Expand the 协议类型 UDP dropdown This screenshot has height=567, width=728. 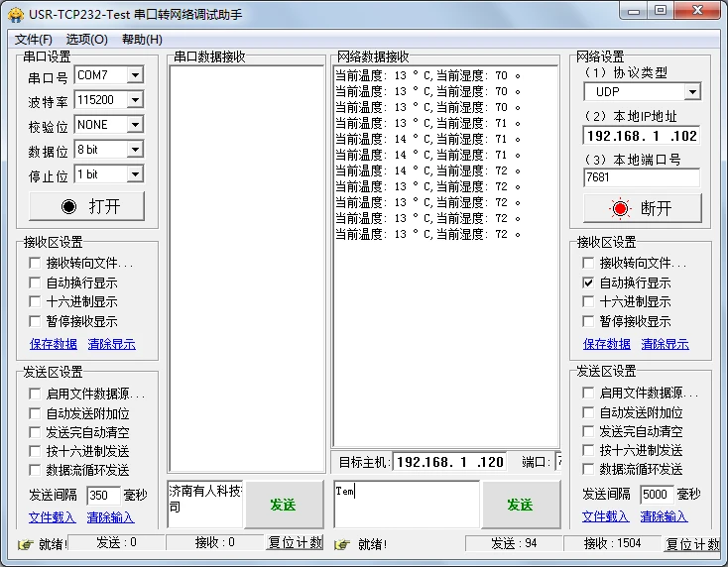click(692, 92)
